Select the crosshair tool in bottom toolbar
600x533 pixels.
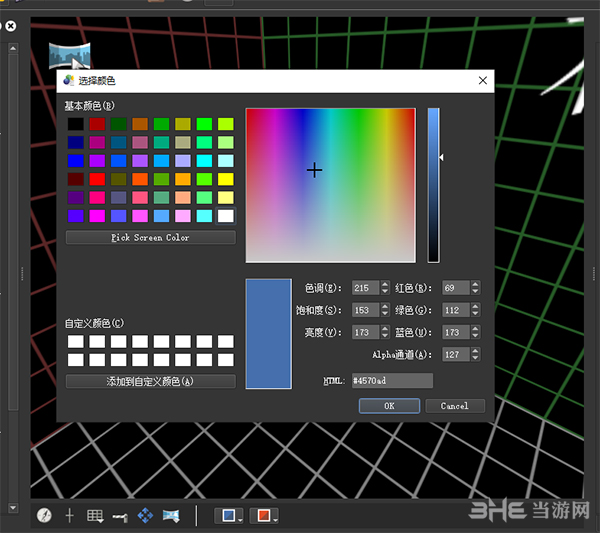click(x=70, y=515)
